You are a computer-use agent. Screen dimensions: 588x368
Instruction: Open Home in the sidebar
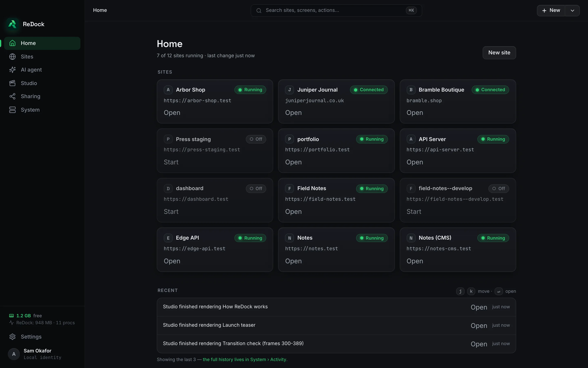tap(42, 43)
